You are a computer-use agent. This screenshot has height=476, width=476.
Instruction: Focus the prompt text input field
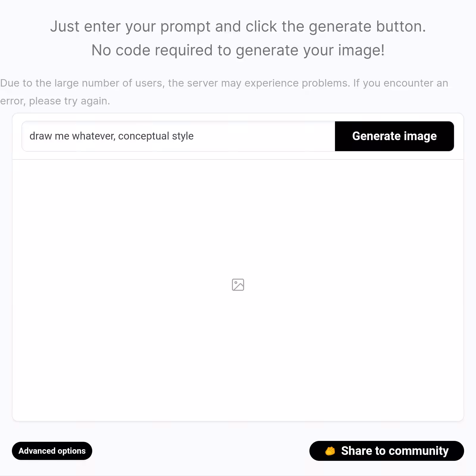pos(178,136)
